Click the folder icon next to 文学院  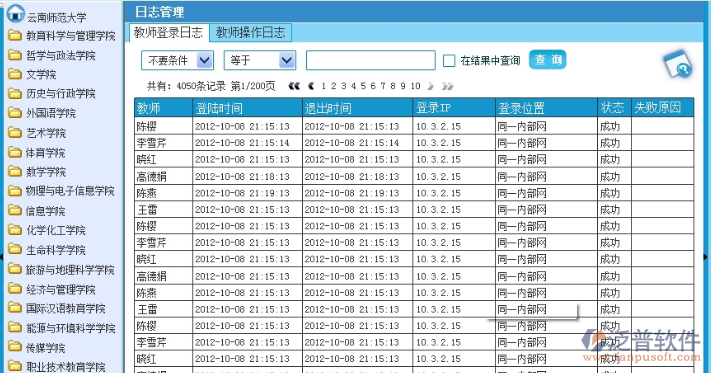(15, 73)
